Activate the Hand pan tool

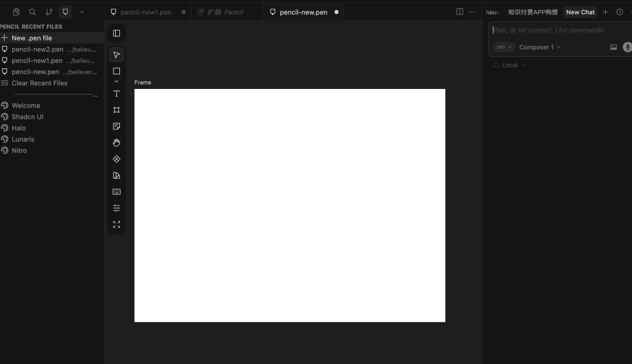click(116, 143)
